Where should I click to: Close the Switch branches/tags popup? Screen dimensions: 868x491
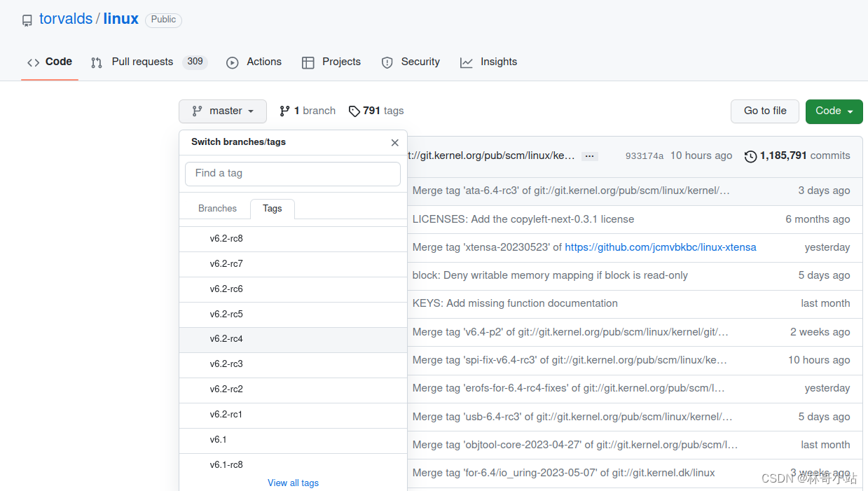395,142
